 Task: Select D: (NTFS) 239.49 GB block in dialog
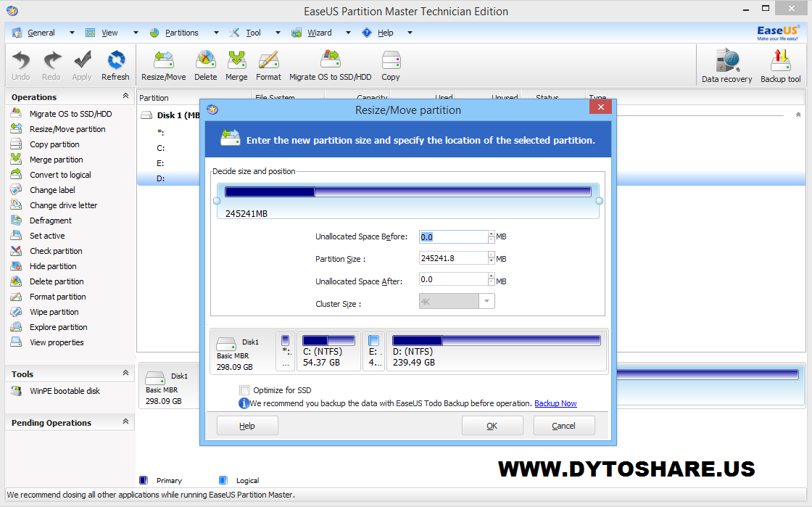[497, 352]
